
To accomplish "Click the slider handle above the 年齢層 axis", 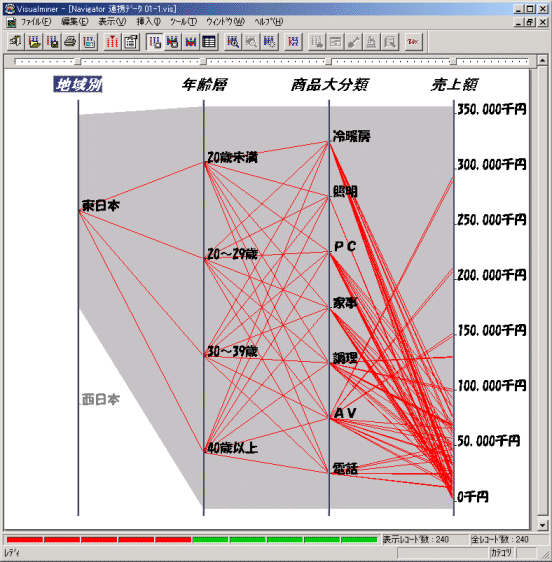I will 203,62.
